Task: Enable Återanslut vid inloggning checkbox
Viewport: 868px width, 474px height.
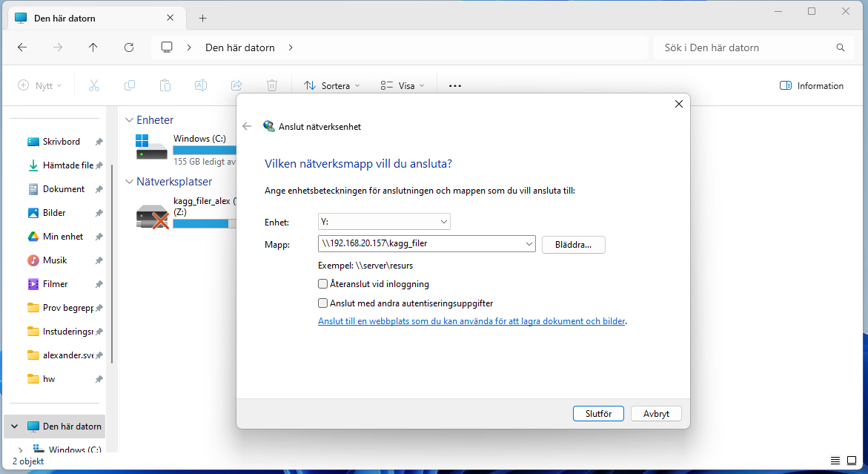Action: (322, 284)
